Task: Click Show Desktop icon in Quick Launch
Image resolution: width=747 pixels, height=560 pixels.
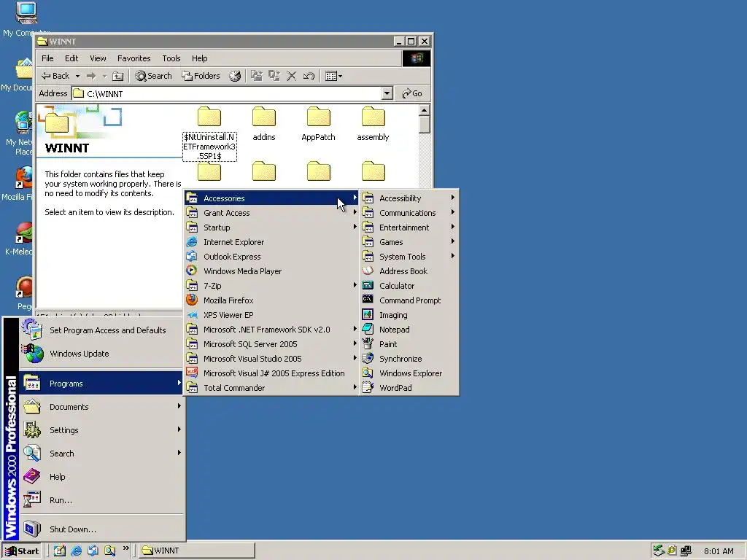Action: click(x=60, y=551)
